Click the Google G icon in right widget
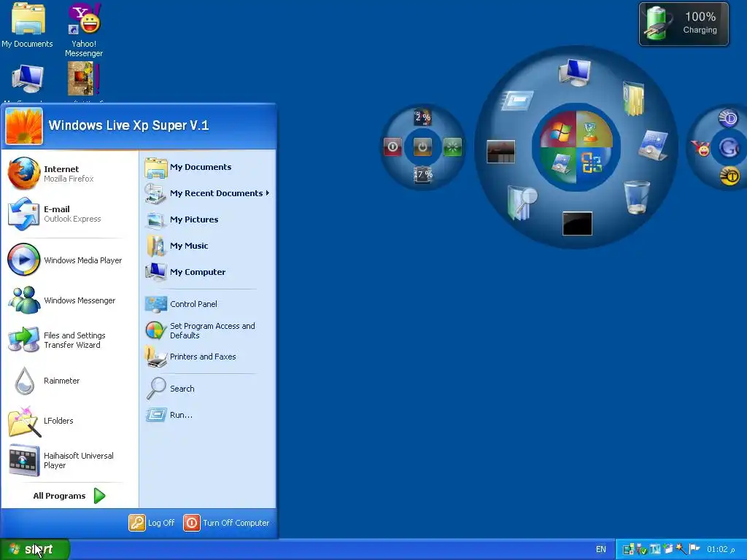 coord(729,147)
